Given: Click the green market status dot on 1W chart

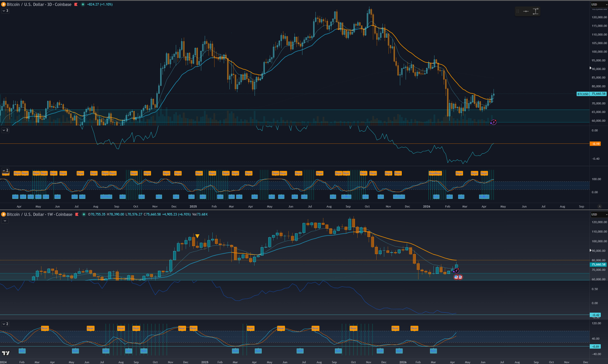Looking at the screenshot, I should (84, 215).
